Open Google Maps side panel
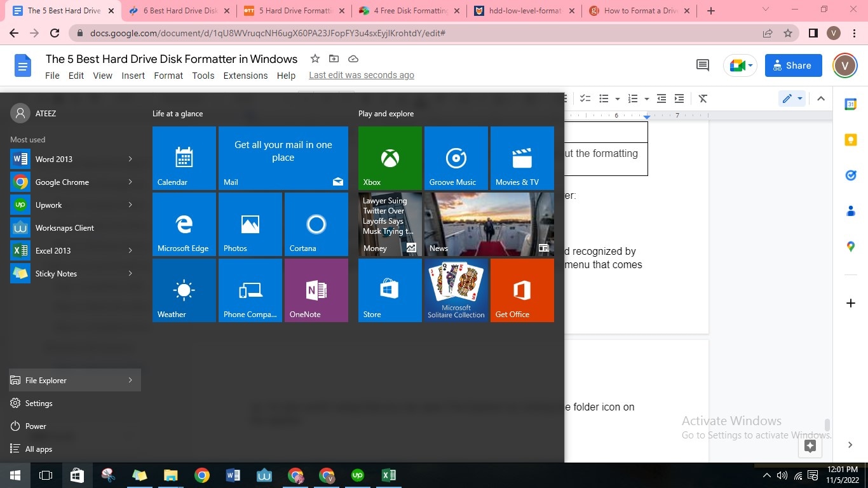This screenshot has height=488, width=868. (851, 247)
